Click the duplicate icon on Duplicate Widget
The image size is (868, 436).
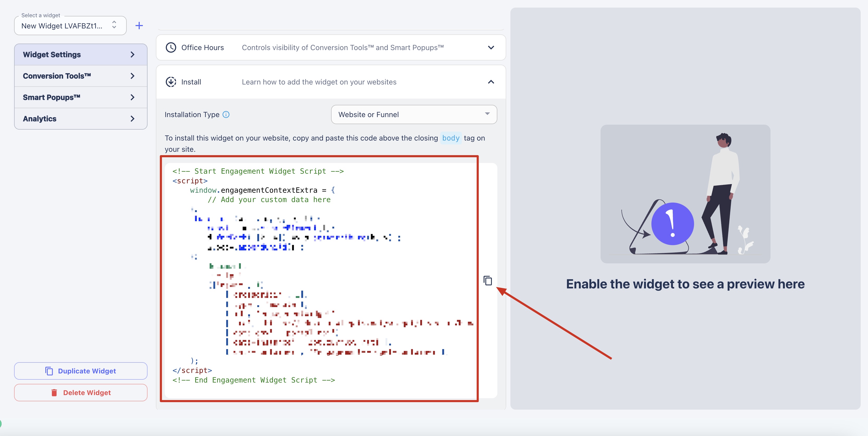tap(49, 371)
